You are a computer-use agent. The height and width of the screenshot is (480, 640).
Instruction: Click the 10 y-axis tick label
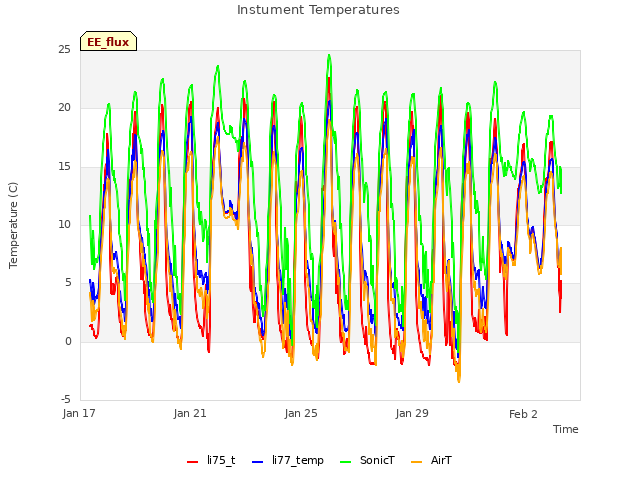(64, 224)
